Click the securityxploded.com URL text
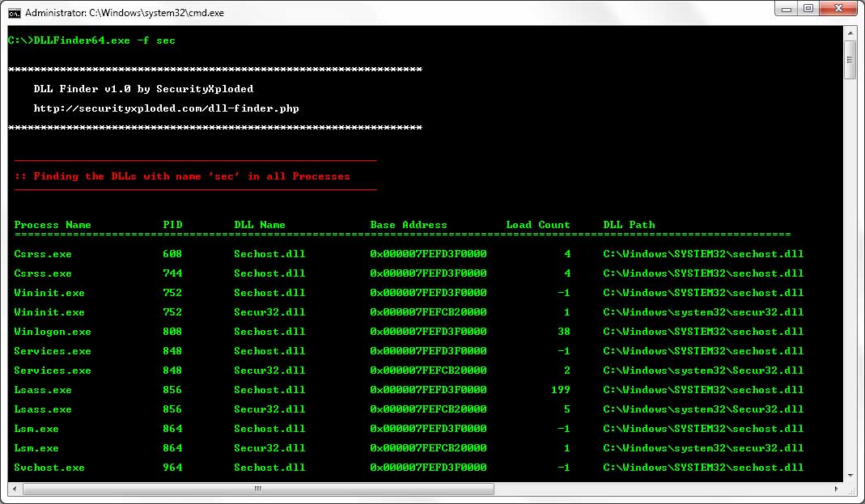The image size is (865, 504). click(166, 108)
